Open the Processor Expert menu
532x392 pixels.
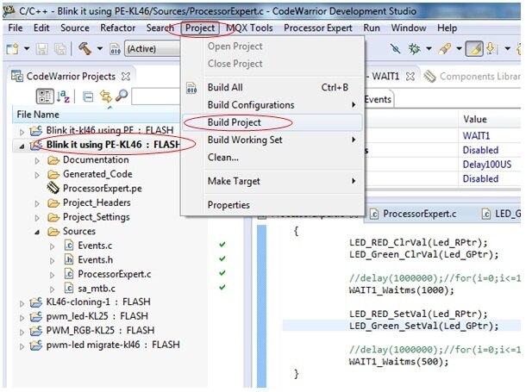318,28
